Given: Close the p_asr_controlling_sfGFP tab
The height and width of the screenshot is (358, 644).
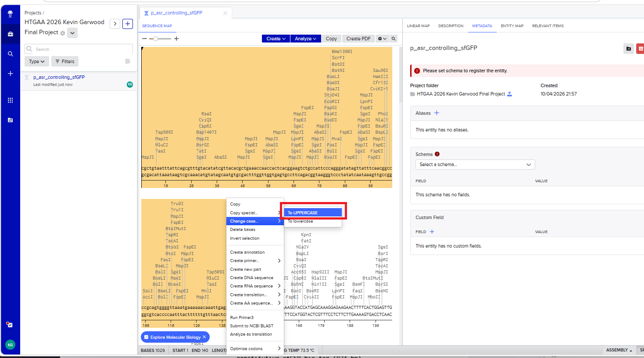Looking at the screenshot, I should click(x=225, y=13).
